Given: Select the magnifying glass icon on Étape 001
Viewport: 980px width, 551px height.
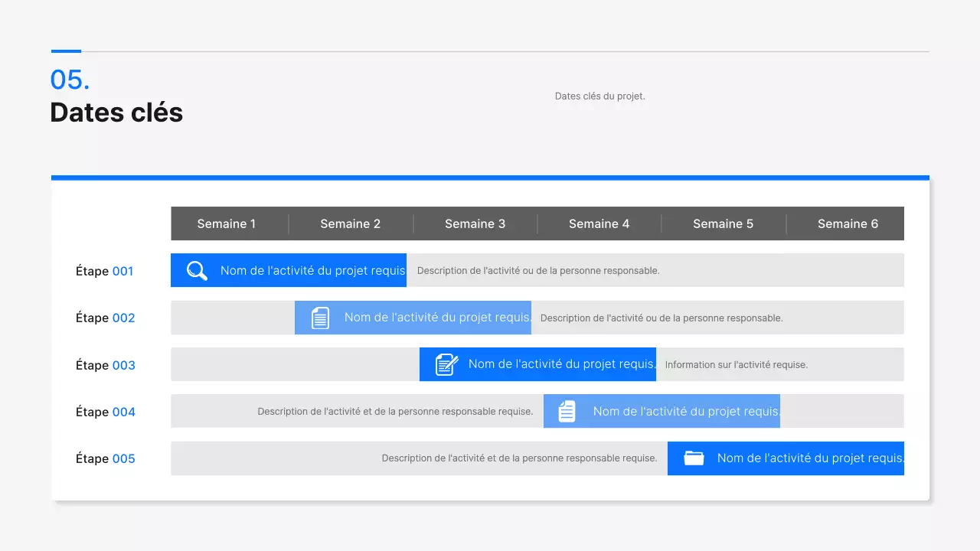Looking at the screenshot, I should click(x=196, y=270).
